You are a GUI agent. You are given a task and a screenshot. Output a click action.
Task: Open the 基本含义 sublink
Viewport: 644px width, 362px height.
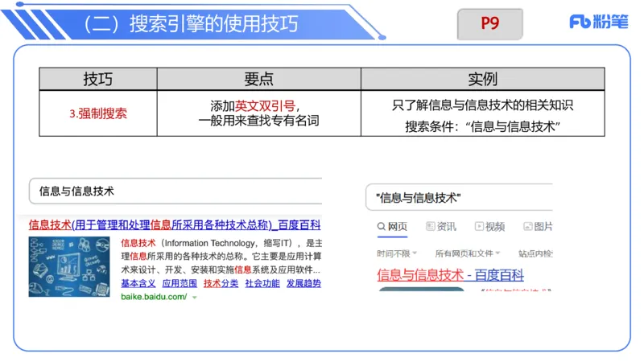tap(138, 283)
